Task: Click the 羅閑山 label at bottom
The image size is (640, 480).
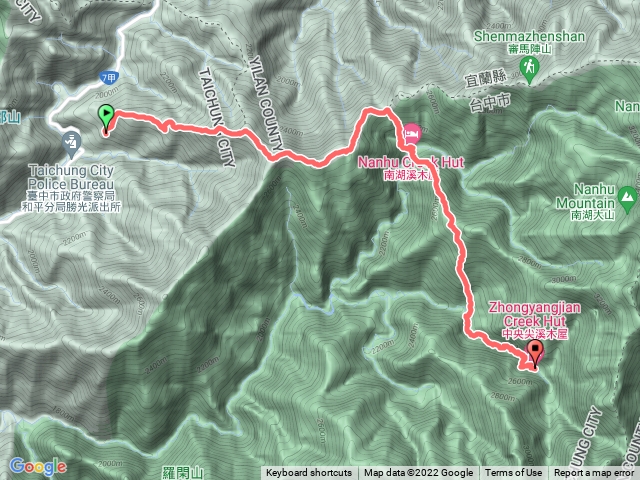Action: 182,473
